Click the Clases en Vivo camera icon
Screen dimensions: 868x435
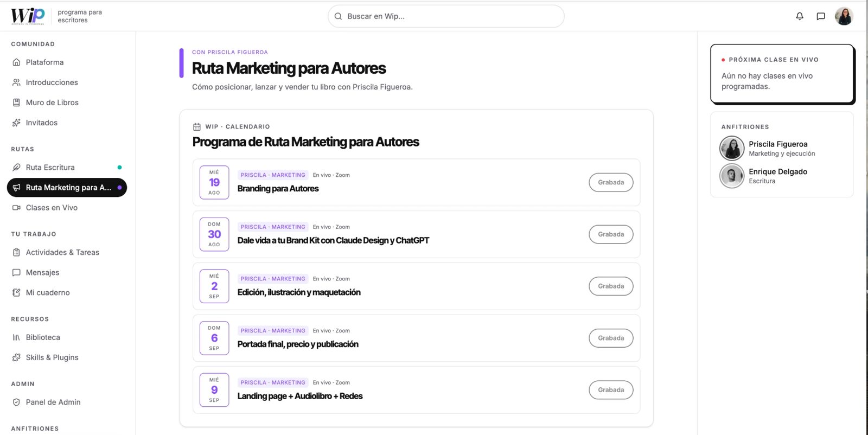pyautogui.click(x=16, y=208)
